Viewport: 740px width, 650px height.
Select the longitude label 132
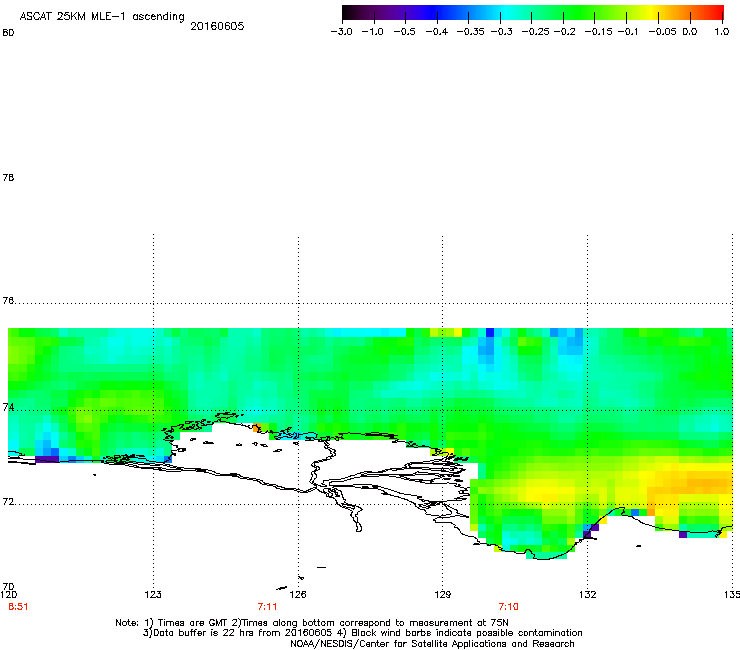point(588,594)
